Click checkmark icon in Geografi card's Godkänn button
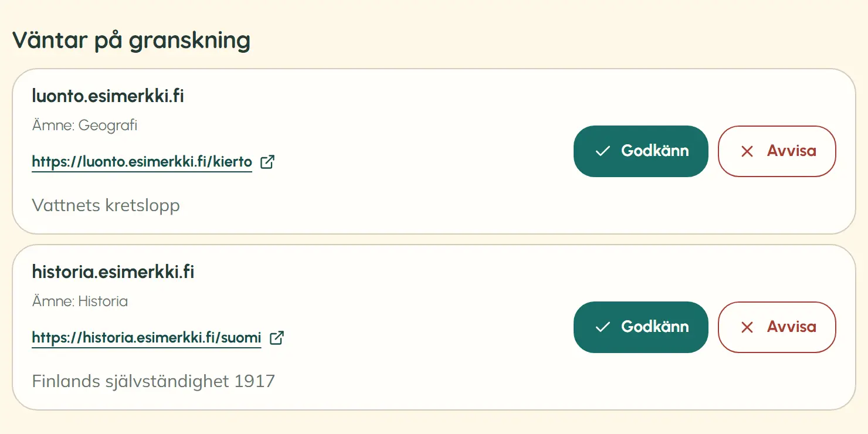The width and height of the screenshot is (868, 434). tap(602, 151)
